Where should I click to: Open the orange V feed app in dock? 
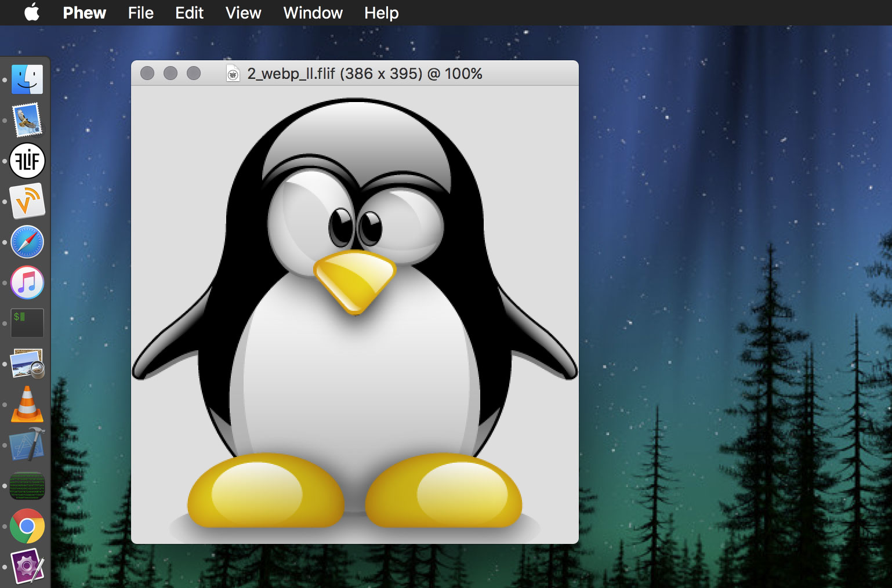27,201
